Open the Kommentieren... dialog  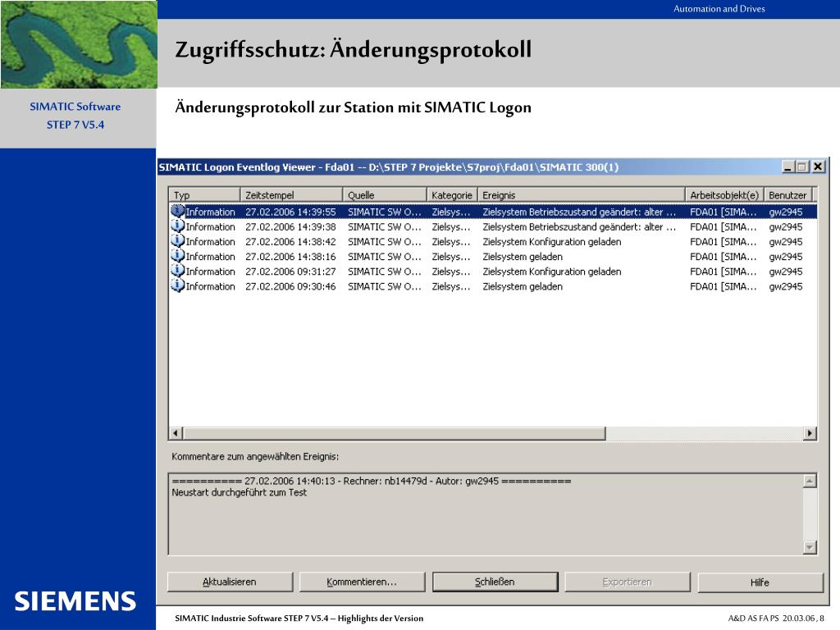click(362, 582)
